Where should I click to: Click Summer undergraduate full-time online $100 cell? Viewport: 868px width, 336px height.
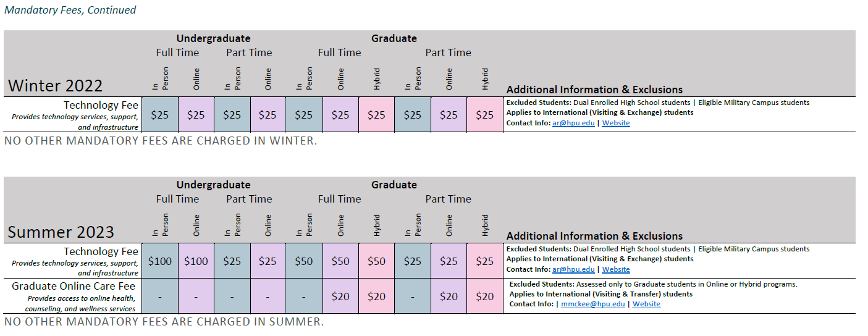[x=196, y=261]
